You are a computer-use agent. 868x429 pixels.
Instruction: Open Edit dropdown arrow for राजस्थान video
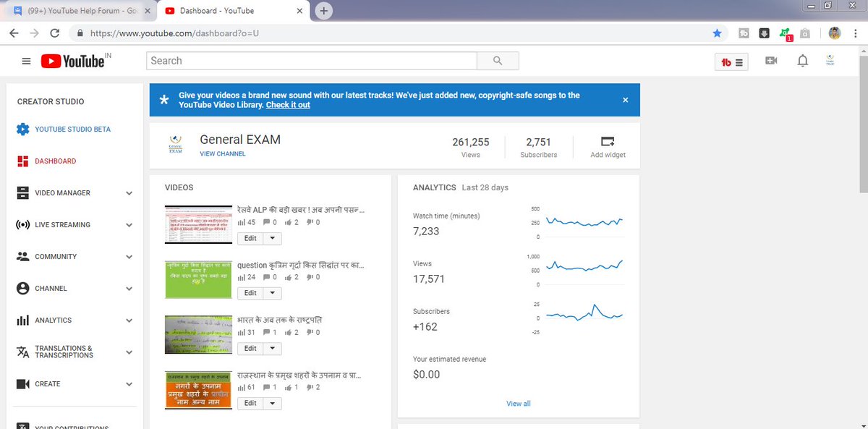tap(272, 403)
